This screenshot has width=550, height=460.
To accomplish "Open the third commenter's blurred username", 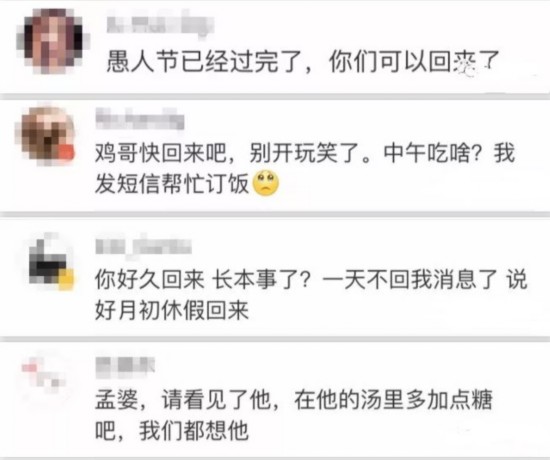I will pyautogui.click(x=143, y=245).
